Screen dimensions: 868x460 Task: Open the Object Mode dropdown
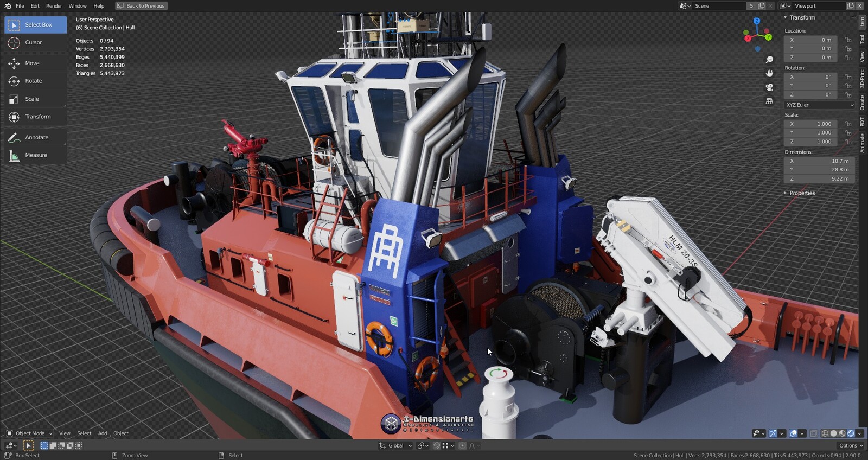coord(29,433)
